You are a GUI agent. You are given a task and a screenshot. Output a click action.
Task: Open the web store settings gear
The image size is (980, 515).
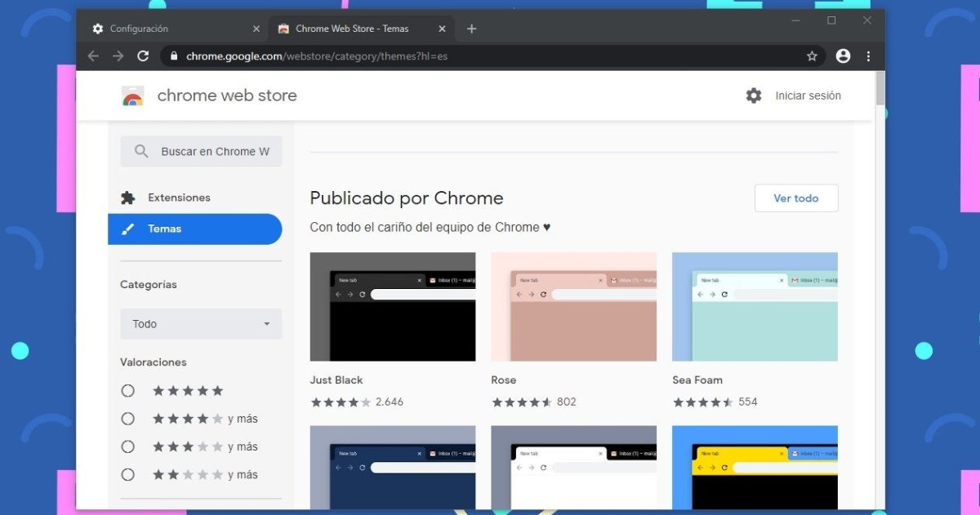[753, 95]
